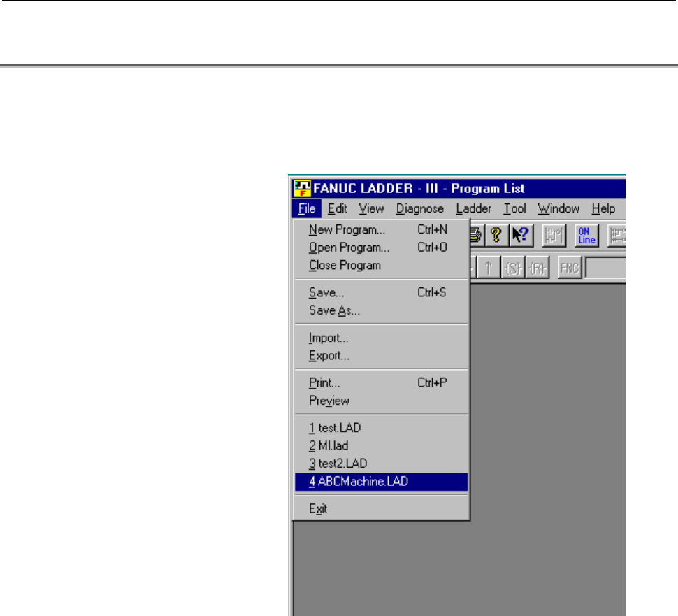678x616 pixels.
Task: Choose New Program from File menu
Action: (x=382, y=230)
